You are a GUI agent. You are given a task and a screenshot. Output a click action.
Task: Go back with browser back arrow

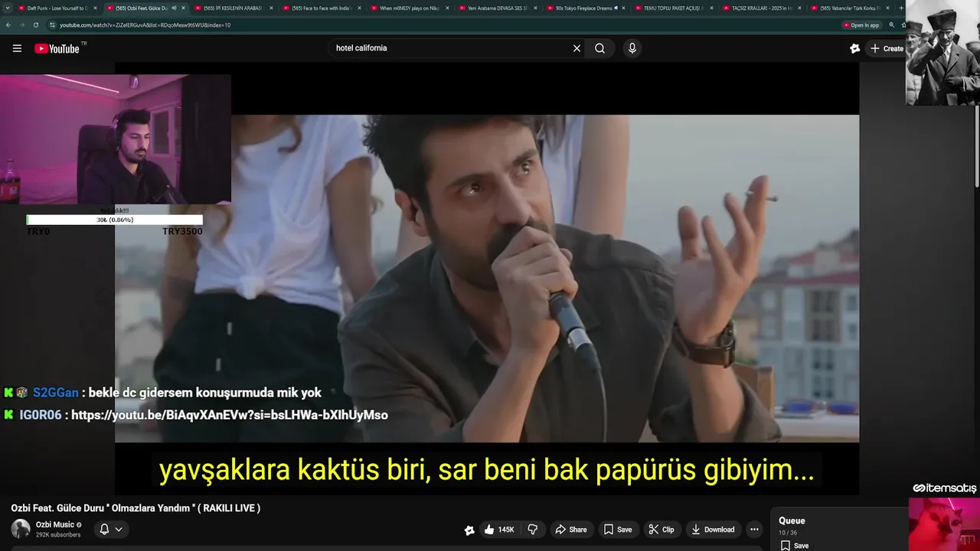8,24
